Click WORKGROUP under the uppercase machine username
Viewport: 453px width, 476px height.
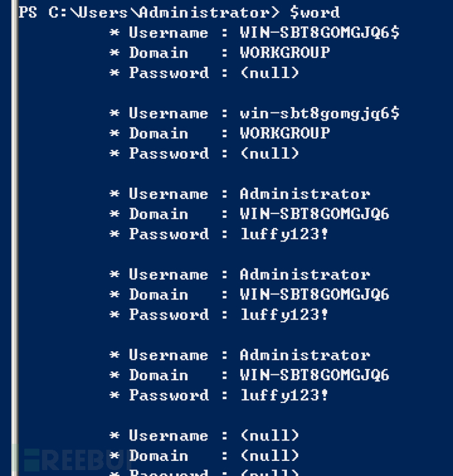(x=284, y=53)
